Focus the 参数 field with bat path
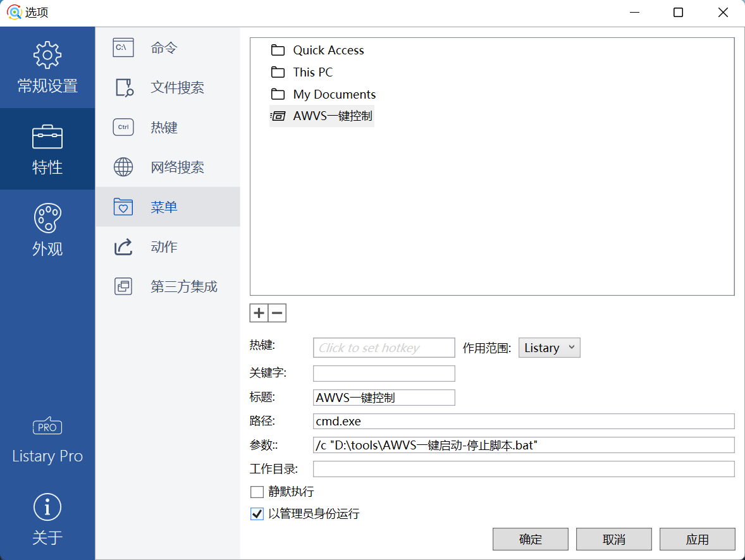 (524, 445)
